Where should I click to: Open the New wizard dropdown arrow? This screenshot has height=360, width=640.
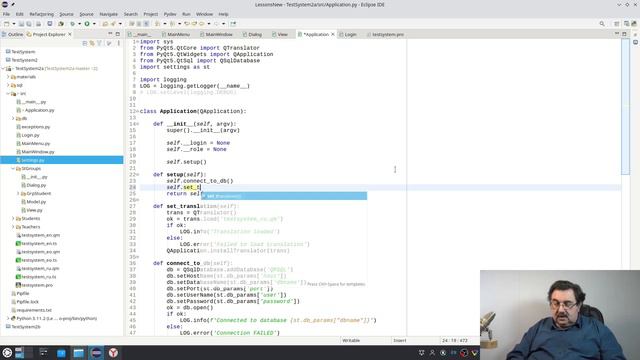[x=14, y=24]
